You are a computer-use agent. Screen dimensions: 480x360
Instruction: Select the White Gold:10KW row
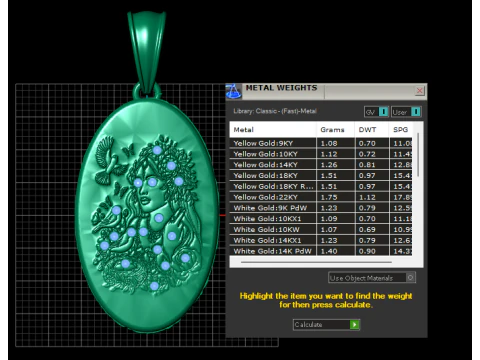coord(321,229)
